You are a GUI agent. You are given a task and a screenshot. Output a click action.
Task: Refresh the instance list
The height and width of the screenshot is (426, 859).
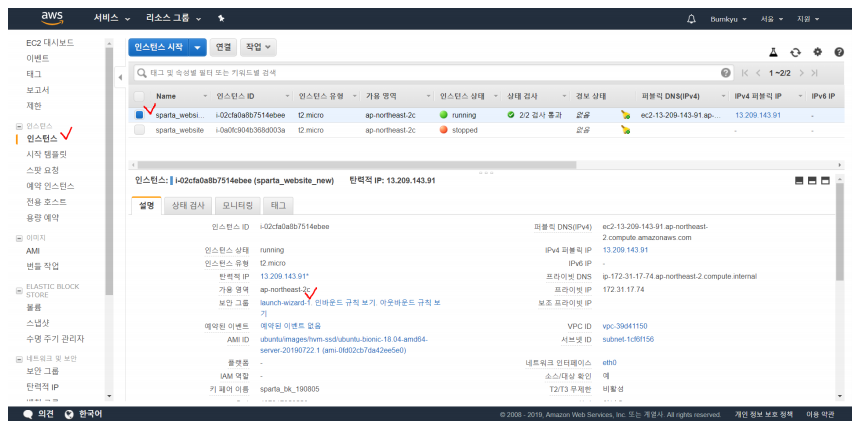(795, 52)
